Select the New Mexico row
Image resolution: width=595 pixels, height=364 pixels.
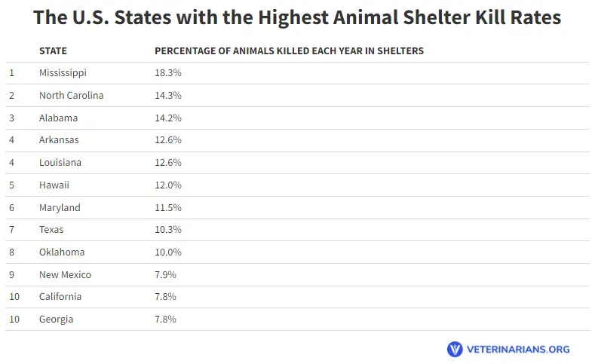click(x=65, y=274)
